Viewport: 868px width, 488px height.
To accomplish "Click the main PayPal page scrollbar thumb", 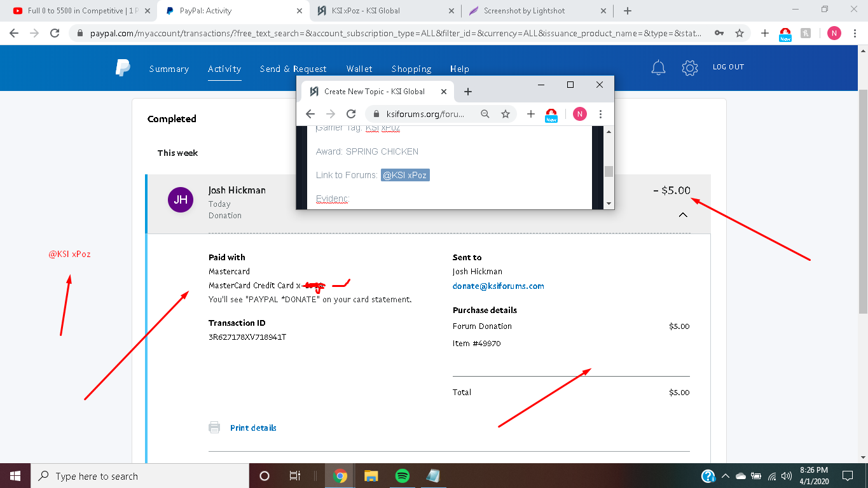I will point(862,200).
